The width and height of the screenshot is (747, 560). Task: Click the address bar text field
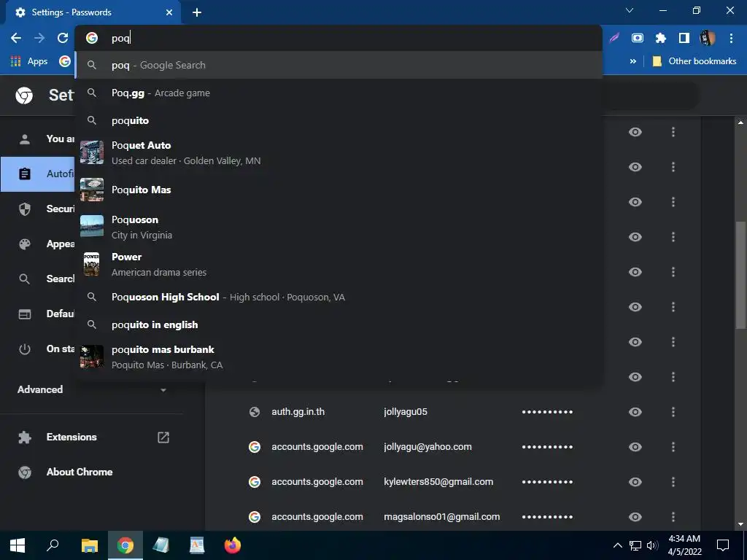[338, 38]
